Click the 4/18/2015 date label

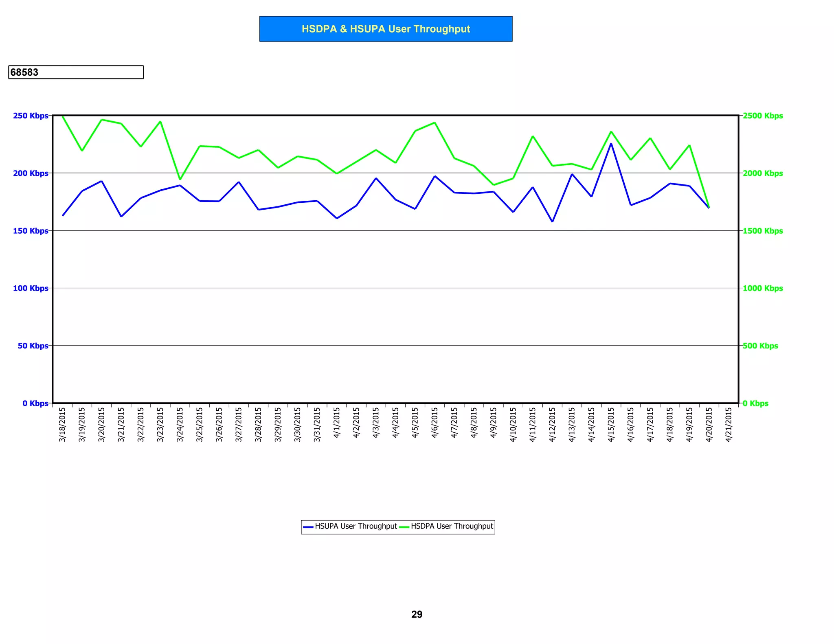670,425
